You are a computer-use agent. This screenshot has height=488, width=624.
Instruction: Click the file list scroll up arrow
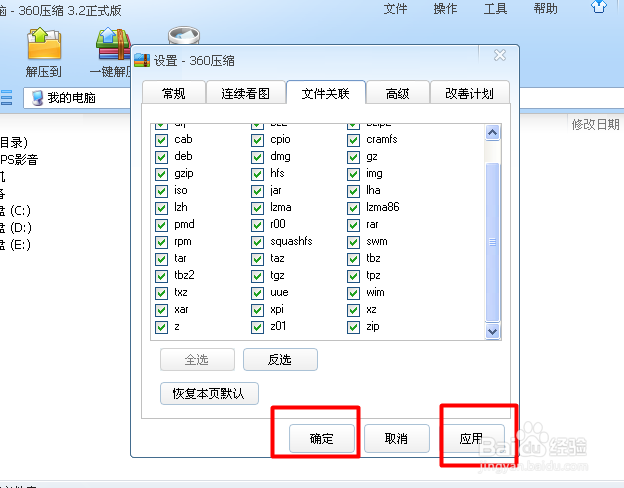[493, 133]
